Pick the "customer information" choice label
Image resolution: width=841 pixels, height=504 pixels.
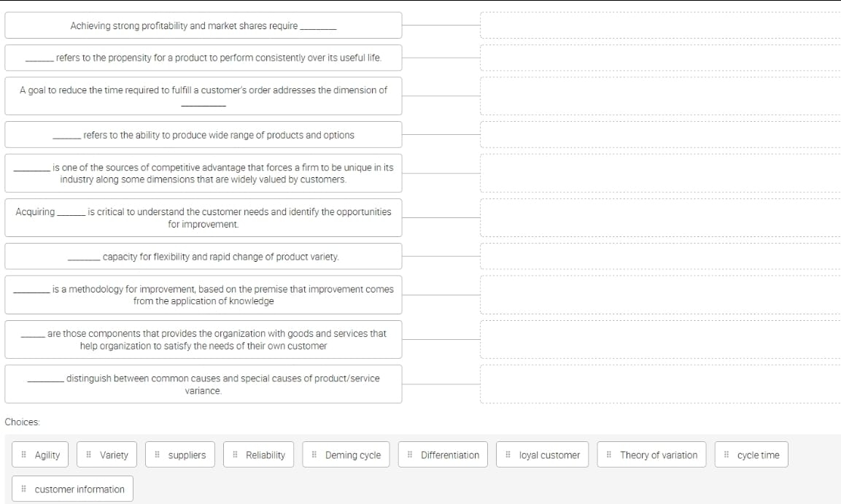[80, 489]
